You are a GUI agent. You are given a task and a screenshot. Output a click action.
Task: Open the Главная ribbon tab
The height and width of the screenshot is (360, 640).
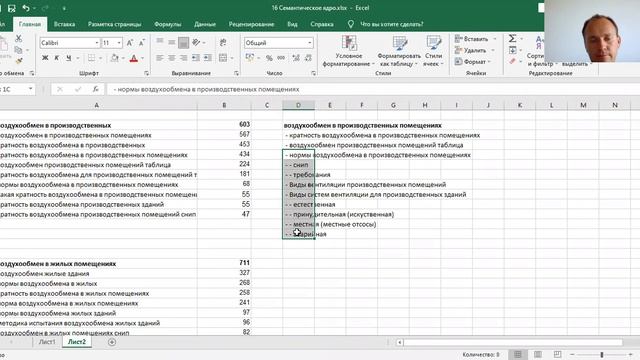point(30,24)
